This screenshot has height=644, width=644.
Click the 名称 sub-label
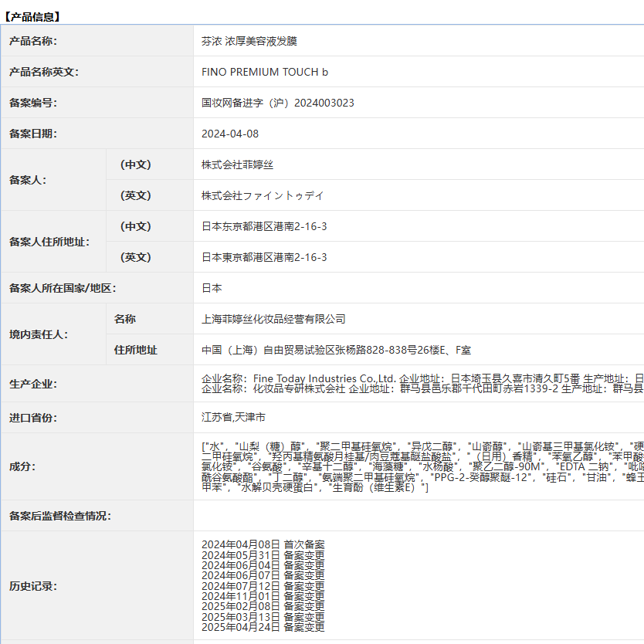click(x=125, y=319)
